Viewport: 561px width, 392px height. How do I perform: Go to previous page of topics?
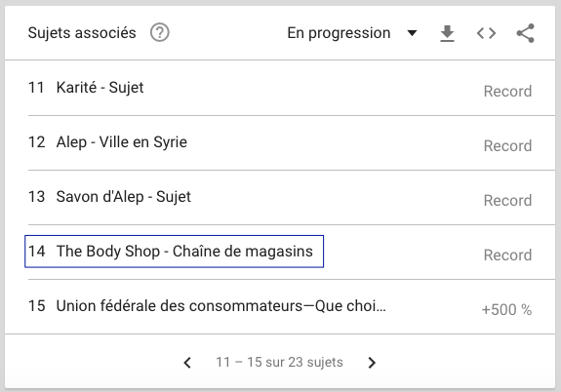pos(187,363)
